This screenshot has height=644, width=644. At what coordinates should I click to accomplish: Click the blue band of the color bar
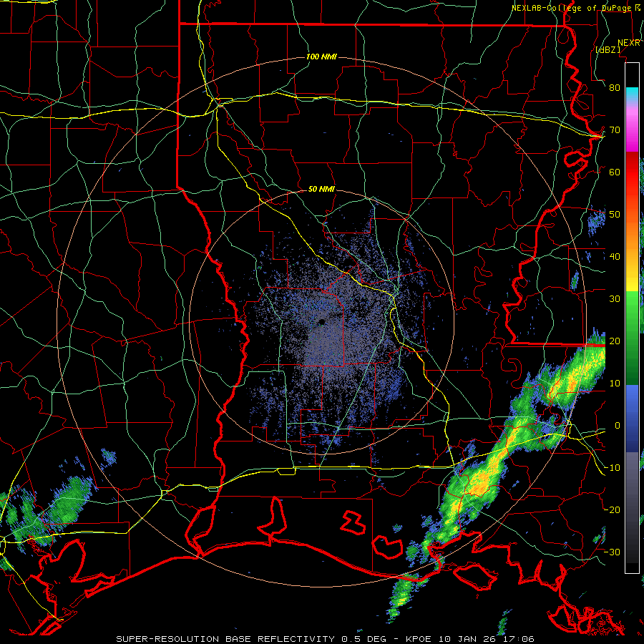point(632,419)
